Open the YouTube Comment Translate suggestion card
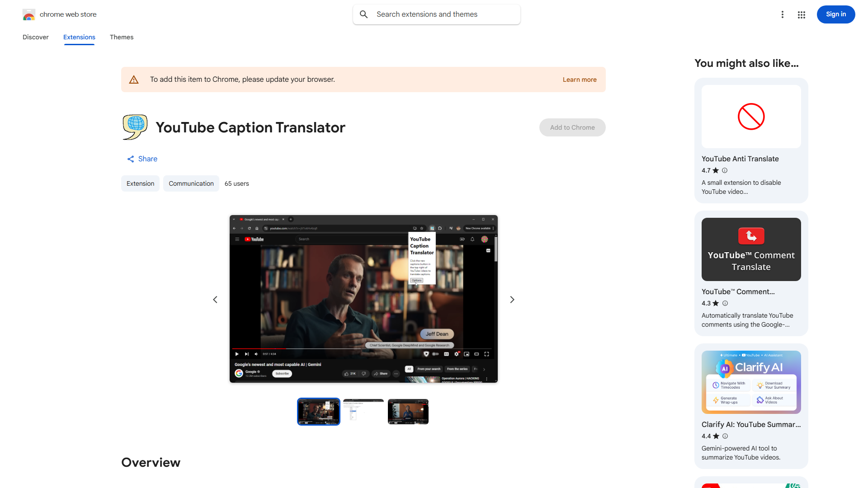This screenshot has height=488, width=868. click(750, 273)
